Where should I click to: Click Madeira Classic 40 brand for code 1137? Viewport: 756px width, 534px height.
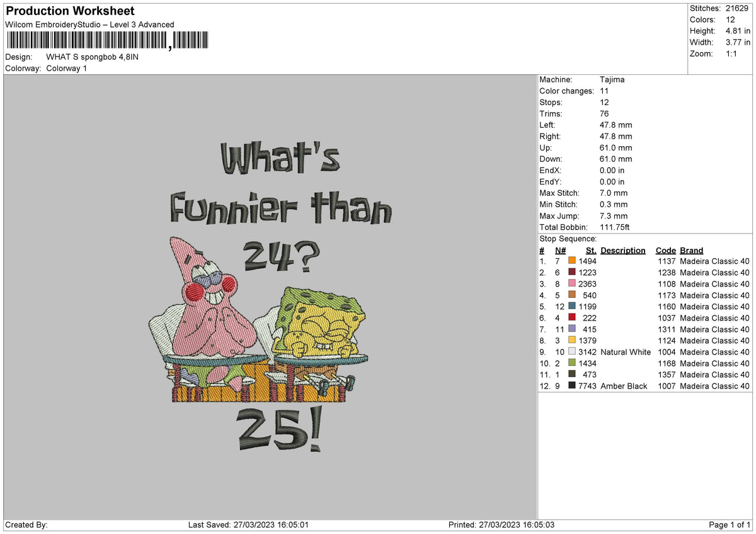coord(715,261)
